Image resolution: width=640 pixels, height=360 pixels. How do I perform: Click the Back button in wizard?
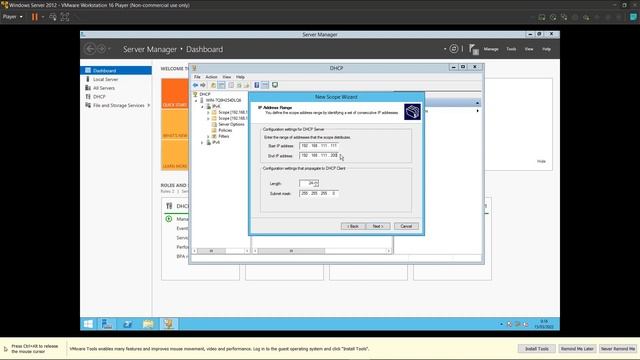click(x=353, y=226)
